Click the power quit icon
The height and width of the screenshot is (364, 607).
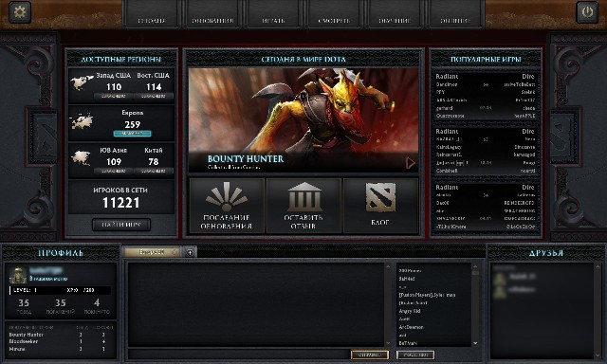pyautogui.click(x=587, y=12)
